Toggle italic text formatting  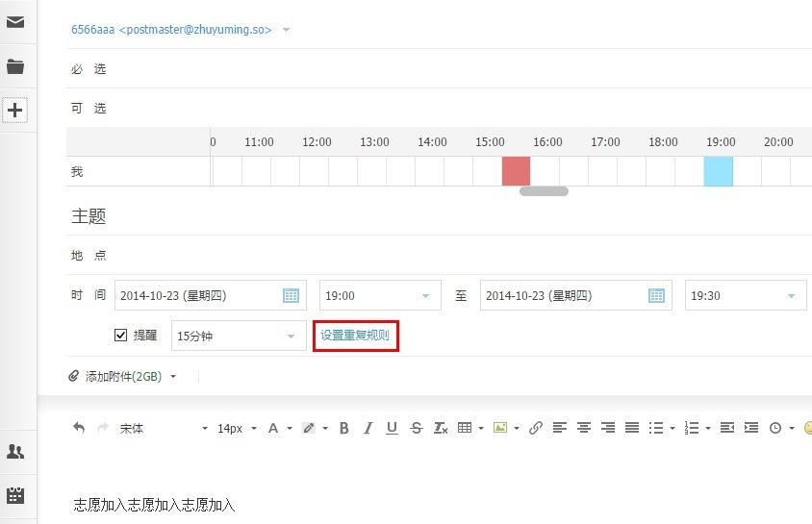click(368, 428)
